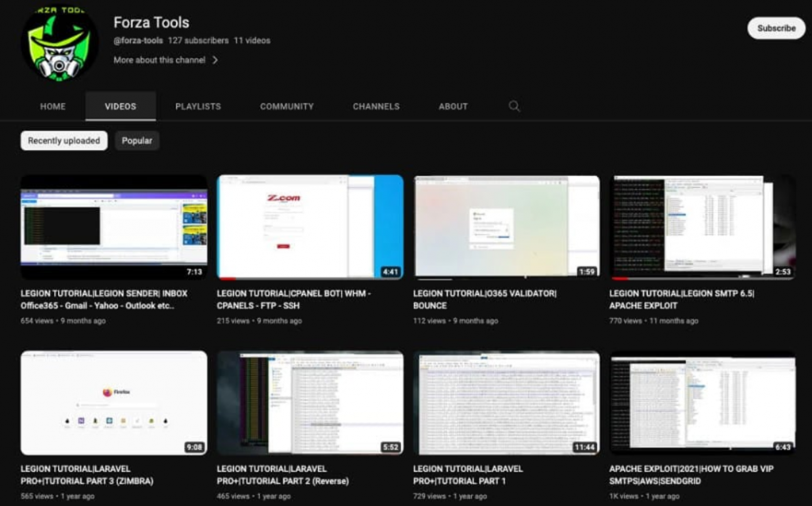Click the channel search magnifier icon

click(x=514, y=106)
